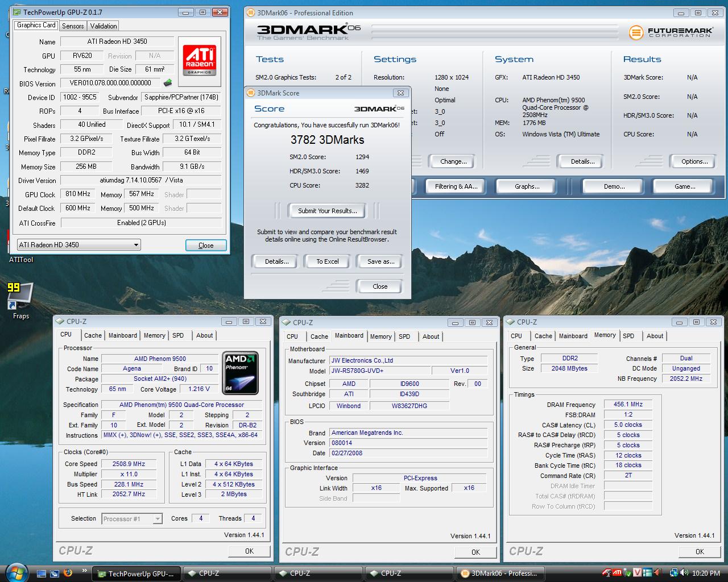
Task: Click Submit Your Results button
Action: pyautogui.click(x=328, y=211)
